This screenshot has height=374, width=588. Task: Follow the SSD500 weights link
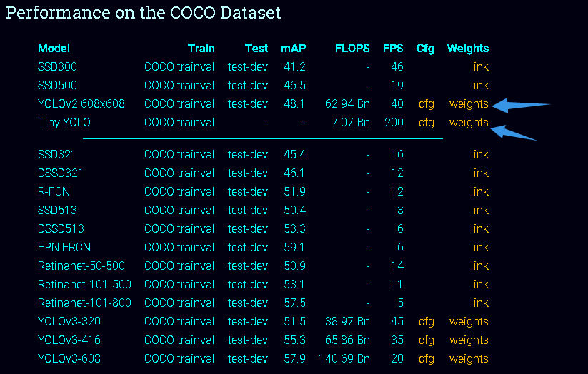point(479,86)
